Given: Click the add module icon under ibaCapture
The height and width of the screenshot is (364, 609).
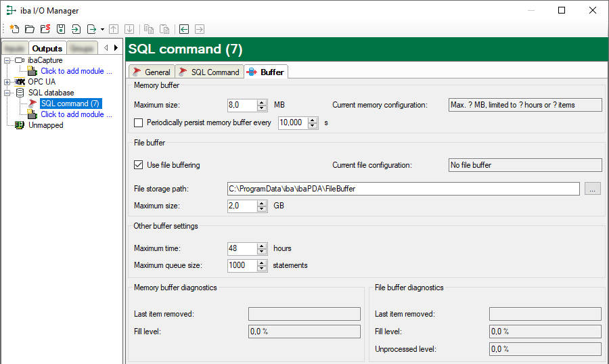Looking at the screenshot, I should [x=32, y=70].
